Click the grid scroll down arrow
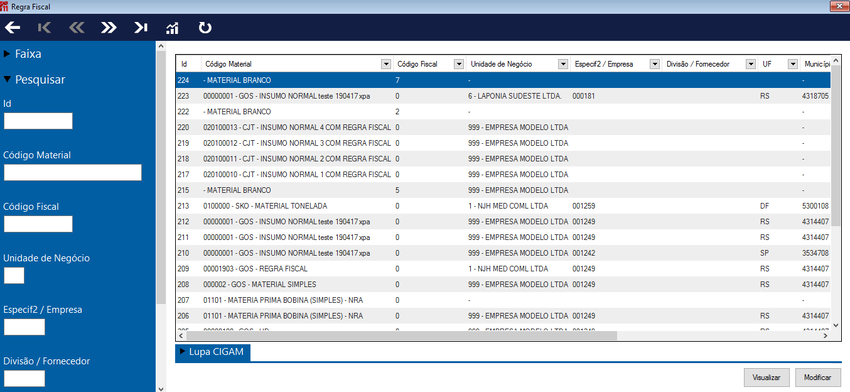This screenshot has width=850, height=392. coord(835,325)
